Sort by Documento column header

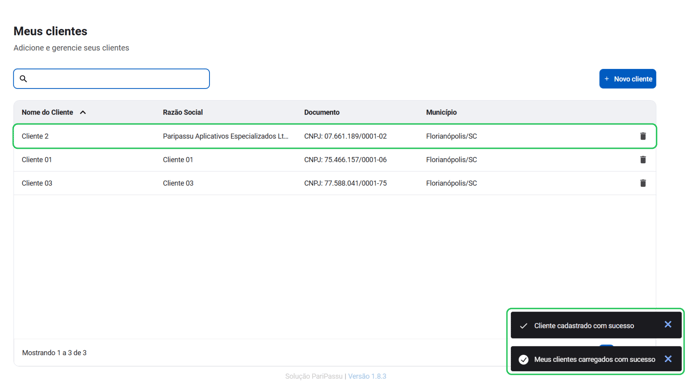coord(322,112)
